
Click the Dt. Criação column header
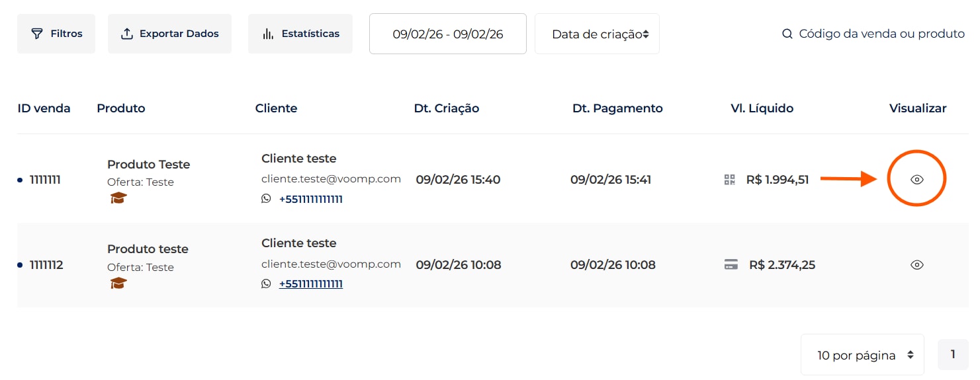click(x=447, y=108)
